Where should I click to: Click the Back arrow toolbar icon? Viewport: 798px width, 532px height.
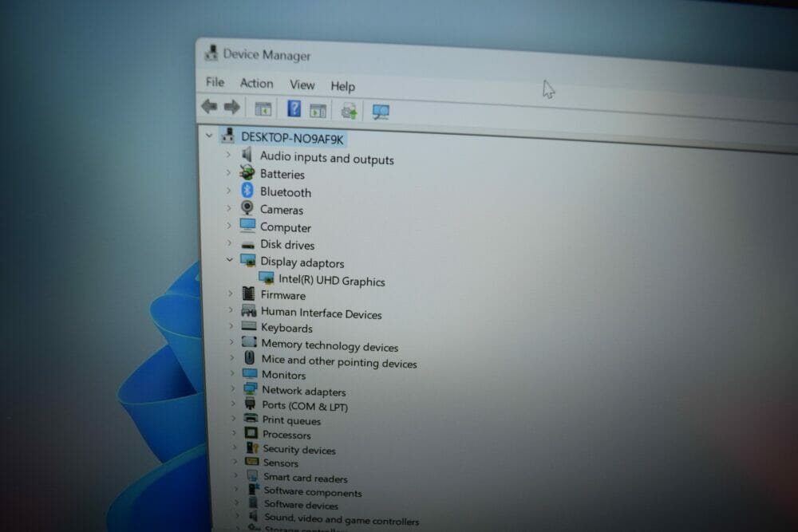coord(210,106)
